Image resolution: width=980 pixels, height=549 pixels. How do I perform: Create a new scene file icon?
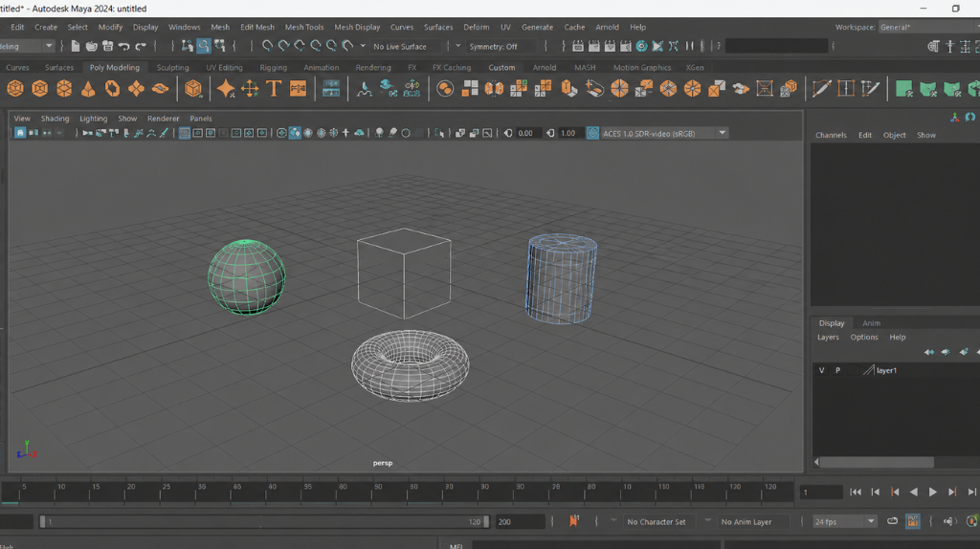[x=75, y=46]
